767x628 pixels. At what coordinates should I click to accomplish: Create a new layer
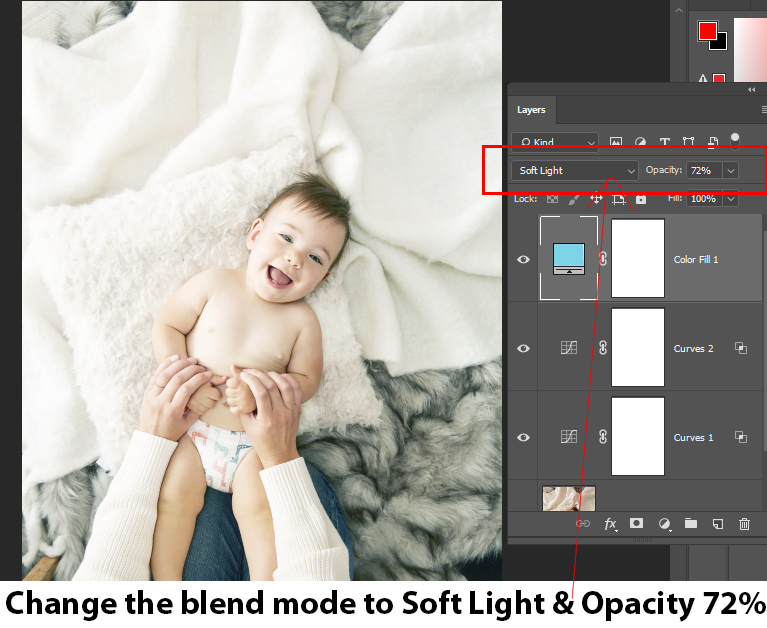pyautogui.click(x=718, y=524)
